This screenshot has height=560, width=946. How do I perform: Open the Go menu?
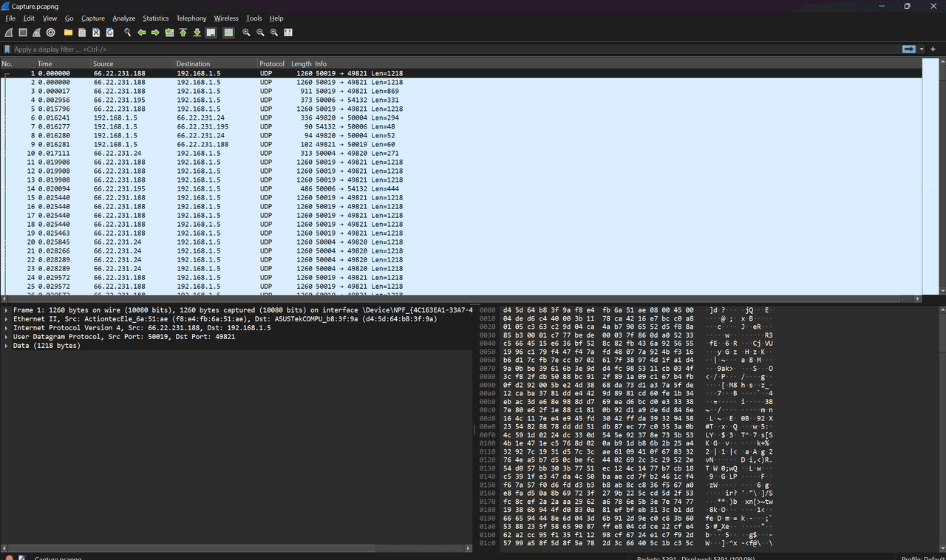69,18
